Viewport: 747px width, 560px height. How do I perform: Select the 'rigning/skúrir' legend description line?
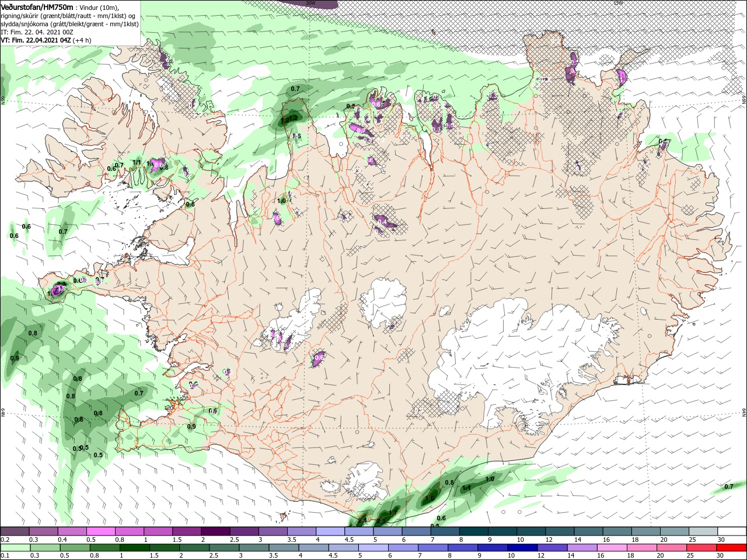69,15
